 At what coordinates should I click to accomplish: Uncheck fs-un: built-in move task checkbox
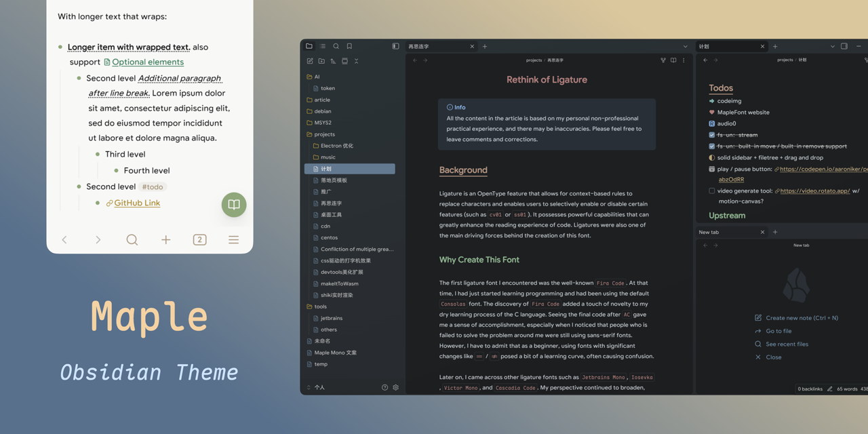tap(711, 146)
